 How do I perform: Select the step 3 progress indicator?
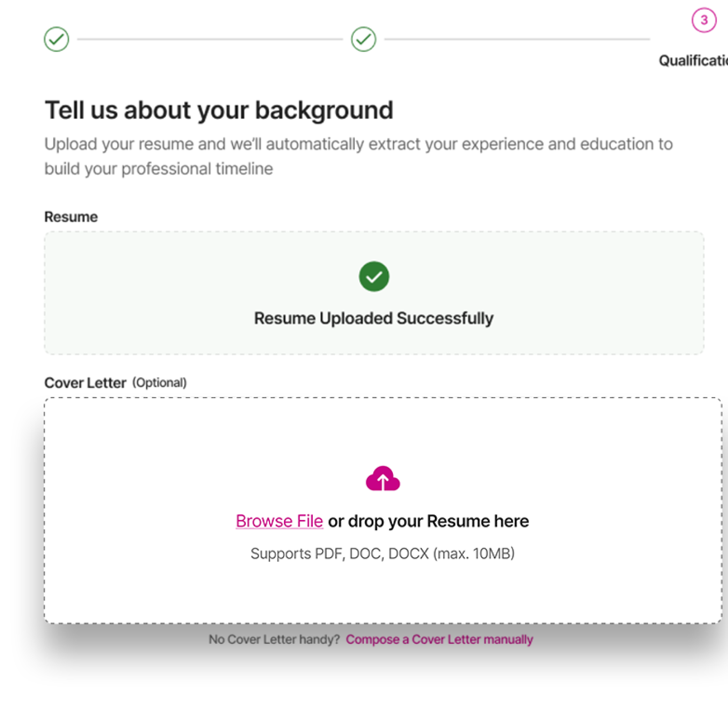704,20
